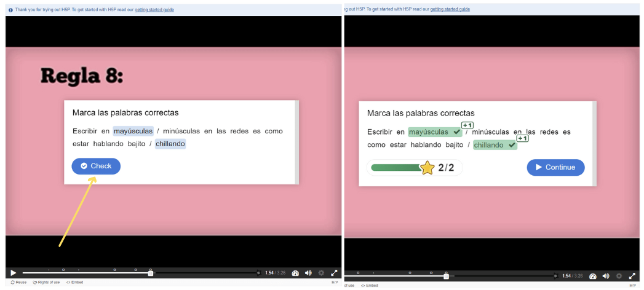
Task: Click the scrollbar of the left exercise box
Action: pos(297,142)
